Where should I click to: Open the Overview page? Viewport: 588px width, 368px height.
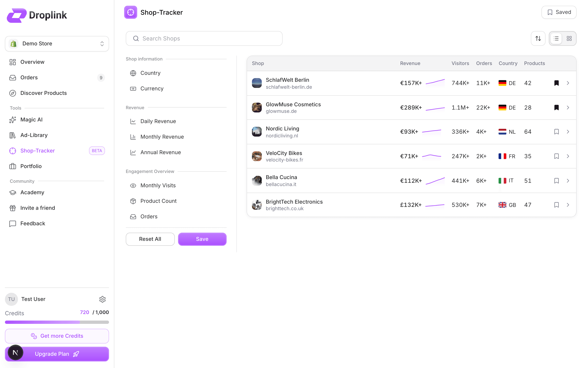(x=57, y=62)
